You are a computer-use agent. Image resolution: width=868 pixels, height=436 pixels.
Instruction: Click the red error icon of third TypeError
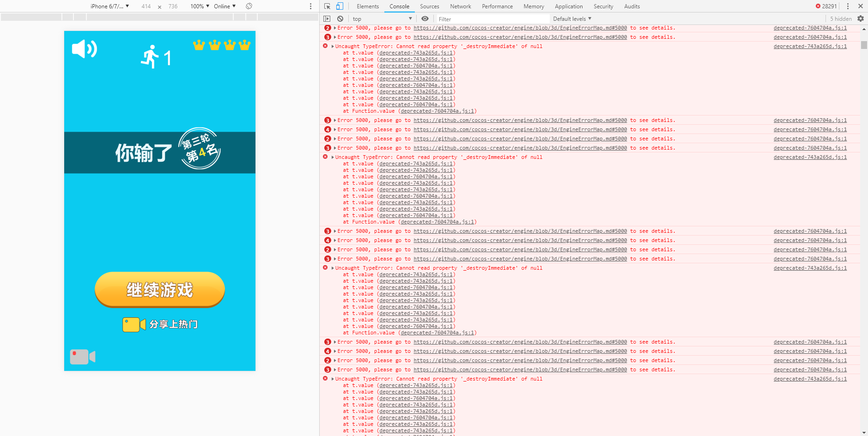pos(325,267)
